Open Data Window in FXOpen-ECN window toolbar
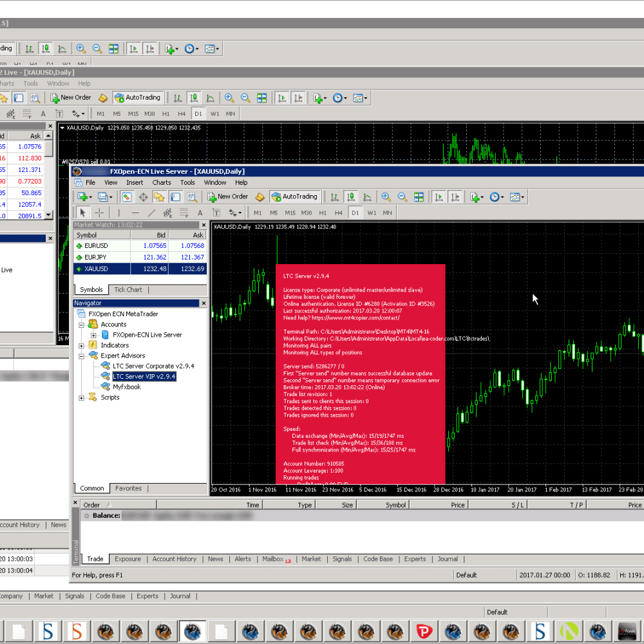Image resolution: width=644 pixels, height=644 pixels. (143, 197)
